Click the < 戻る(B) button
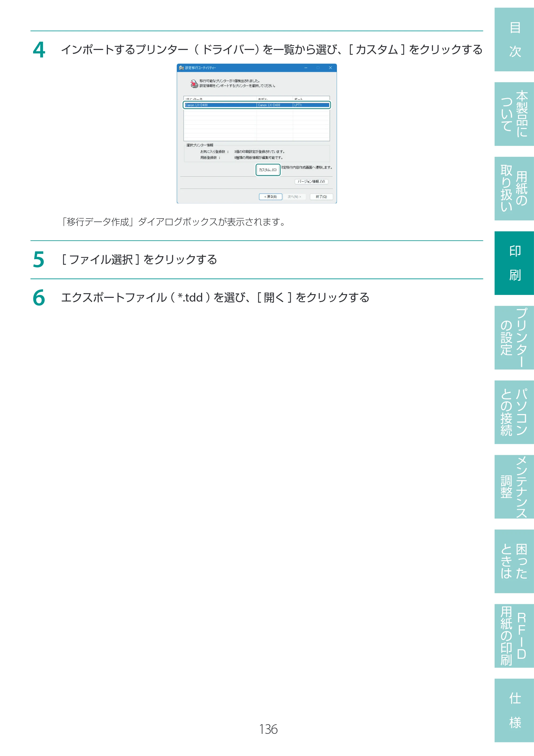534x756 pixels. click(x=270, y=197)
